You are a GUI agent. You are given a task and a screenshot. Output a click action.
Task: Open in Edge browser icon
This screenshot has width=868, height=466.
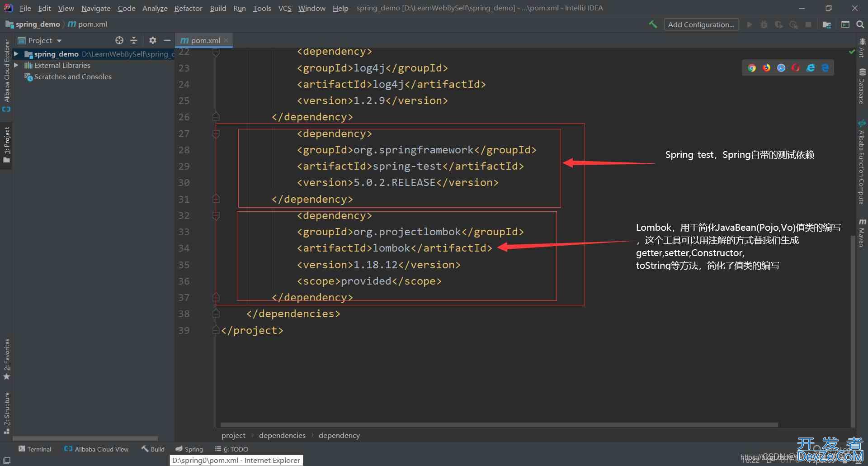pos(826,68)
